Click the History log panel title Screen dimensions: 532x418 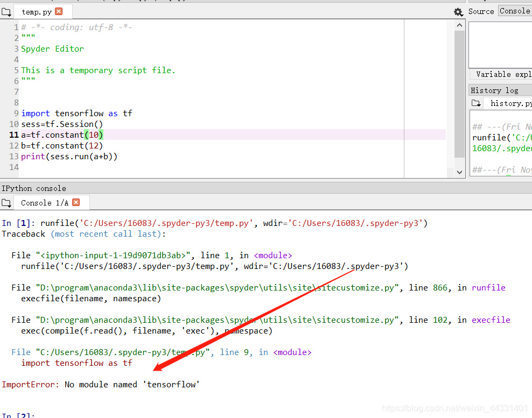494,90
